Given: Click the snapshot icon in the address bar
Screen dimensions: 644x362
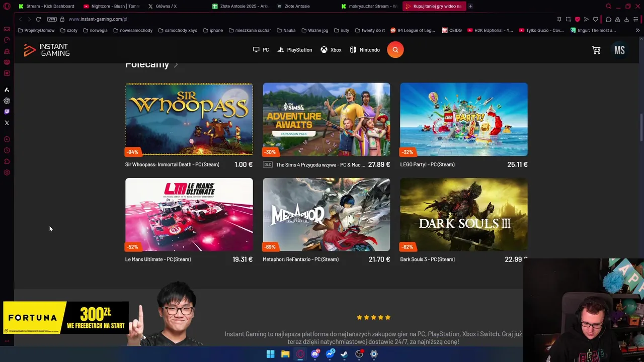Looking at the screenshot, I should [568, 19].
